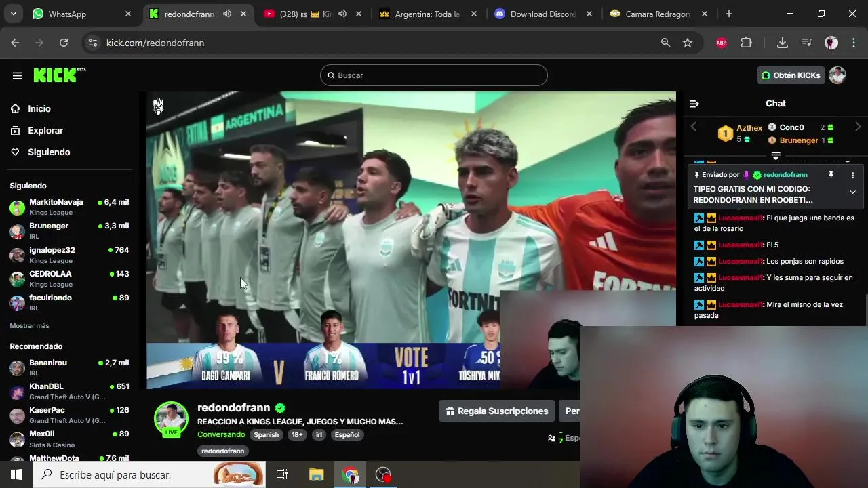Click the Buscar search field
The image size is (868, 488).
[x=434, y=75]
